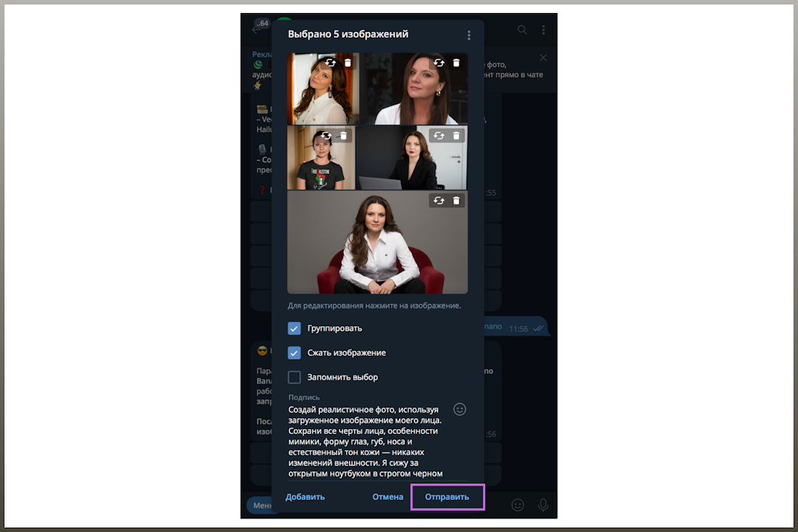
Task: Click Отмена to cancel sending
Action: [x=387, y=497]
